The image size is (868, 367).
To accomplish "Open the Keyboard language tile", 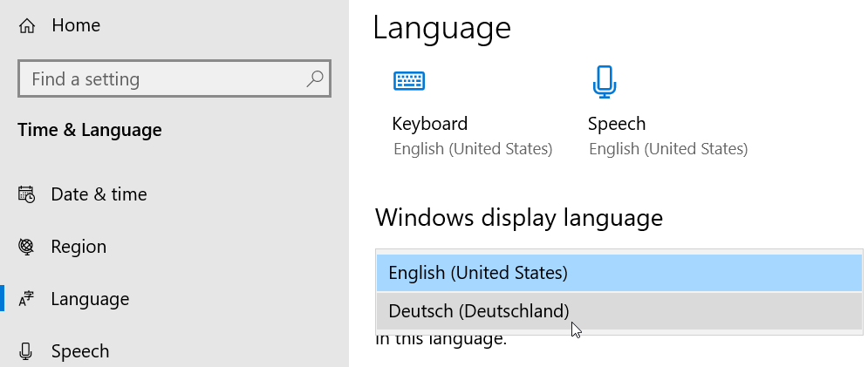I will (x=473, y=111).
